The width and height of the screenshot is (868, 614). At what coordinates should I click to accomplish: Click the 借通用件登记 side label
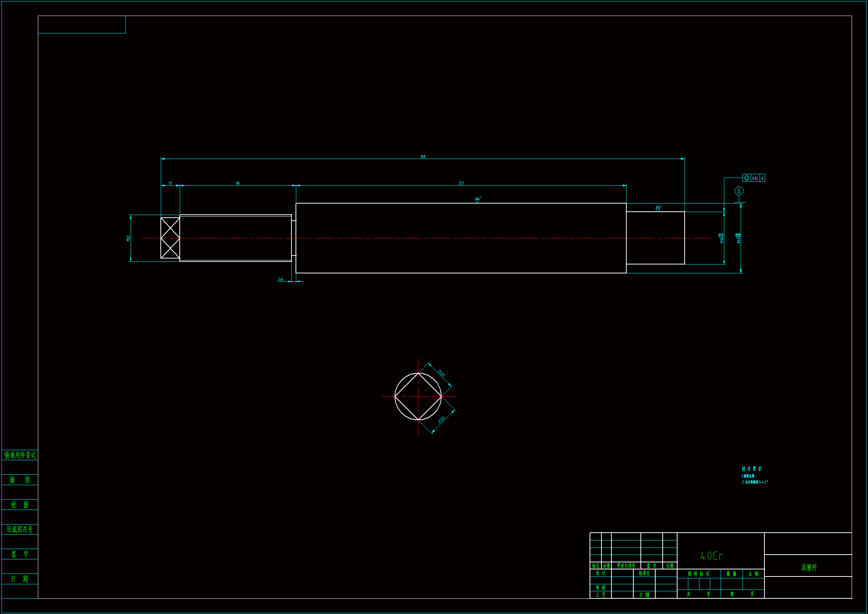(x=20, y=455)
